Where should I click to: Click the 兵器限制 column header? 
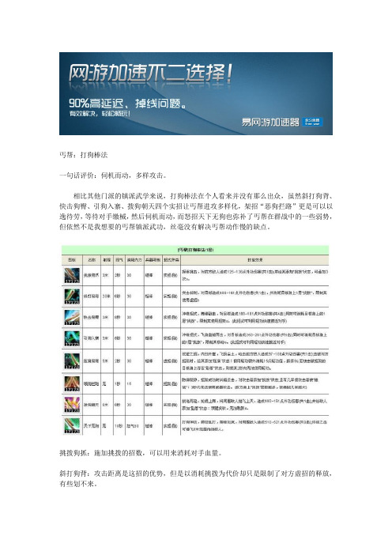(153, 260)
